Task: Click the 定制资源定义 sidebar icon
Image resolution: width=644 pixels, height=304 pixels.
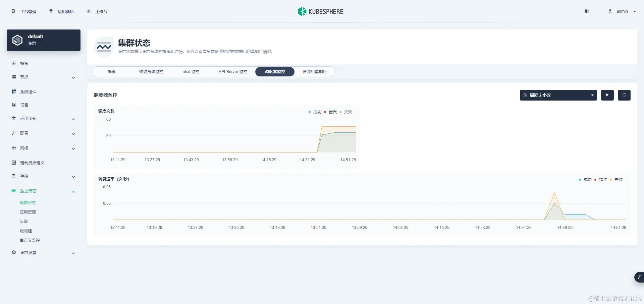Action: click(13, 163)
